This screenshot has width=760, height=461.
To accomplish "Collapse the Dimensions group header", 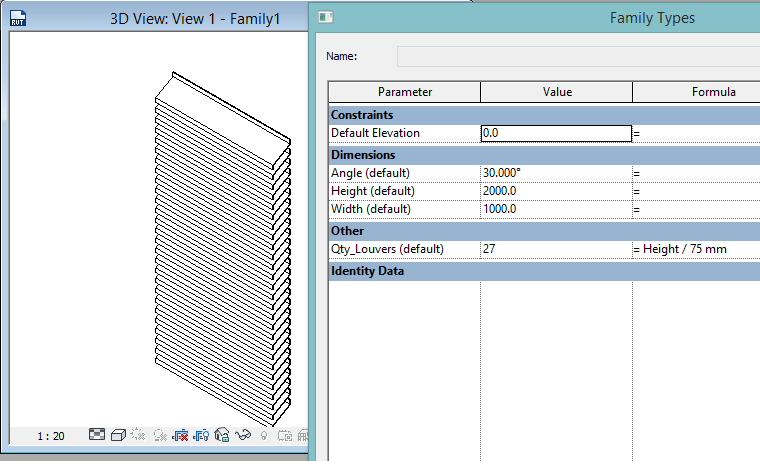I will 544,155.
